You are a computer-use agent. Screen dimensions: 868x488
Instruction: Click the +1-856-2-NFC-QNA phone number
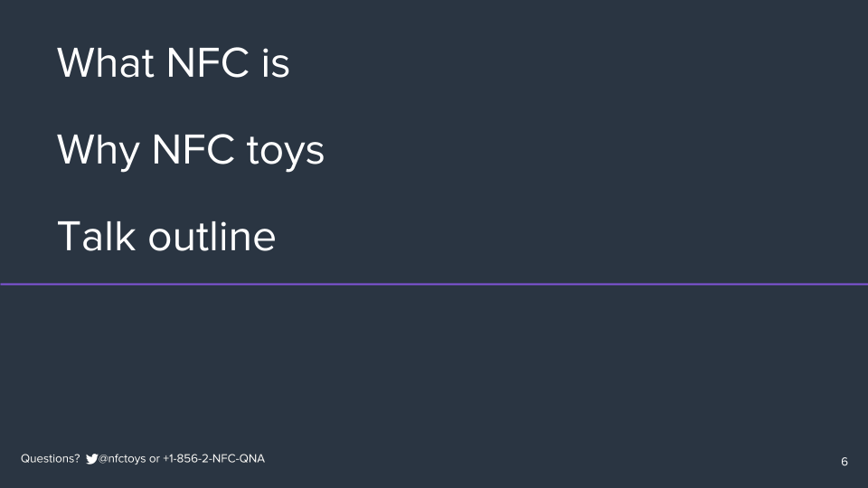tap(214, 459)
